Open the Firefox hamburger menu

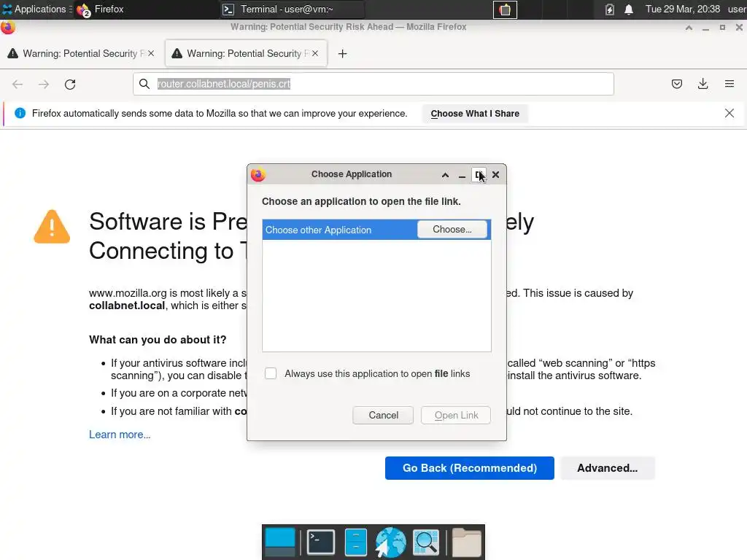tap(729, 84)
